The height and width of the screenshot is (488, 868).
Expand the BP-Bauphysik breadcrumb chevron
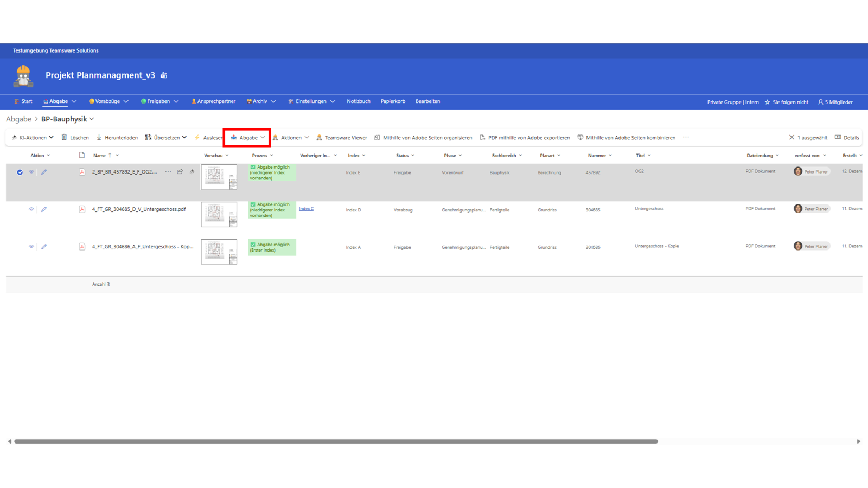[92, 119]
